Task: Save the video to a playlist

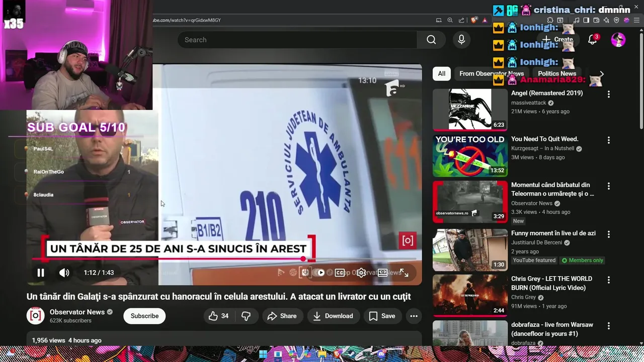Action: pos(382,316)
